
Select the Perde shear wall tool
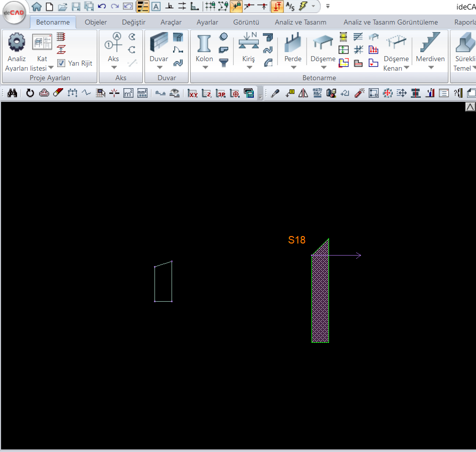coord(293,44)
